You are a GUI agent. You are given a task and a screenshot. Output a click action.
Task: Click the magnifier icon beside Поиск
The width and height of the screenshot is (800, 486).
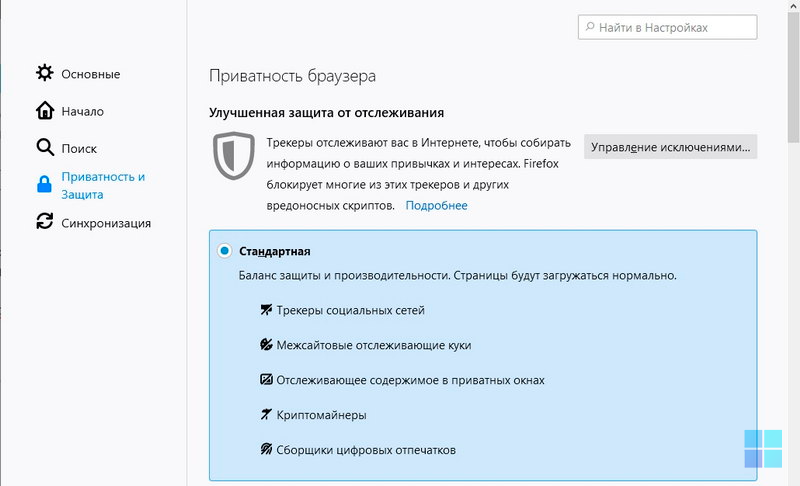point(45,148)
